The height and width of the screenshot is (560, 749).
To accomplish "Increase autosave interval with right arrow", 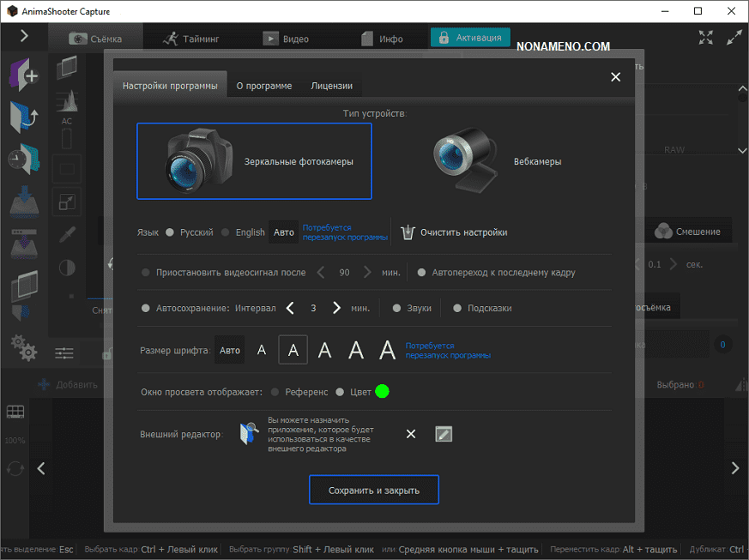I will click(336, 308).
